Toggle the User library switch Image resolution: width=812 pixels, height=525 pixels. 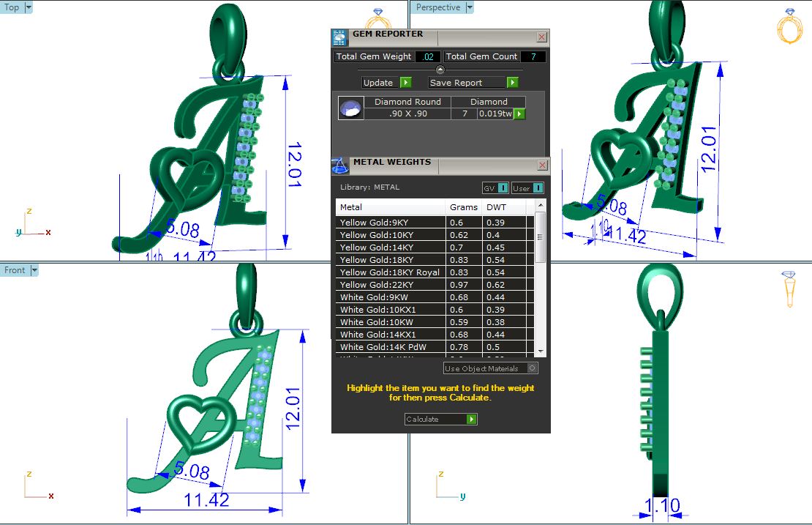pyautogui.click(x=527, y=188)
